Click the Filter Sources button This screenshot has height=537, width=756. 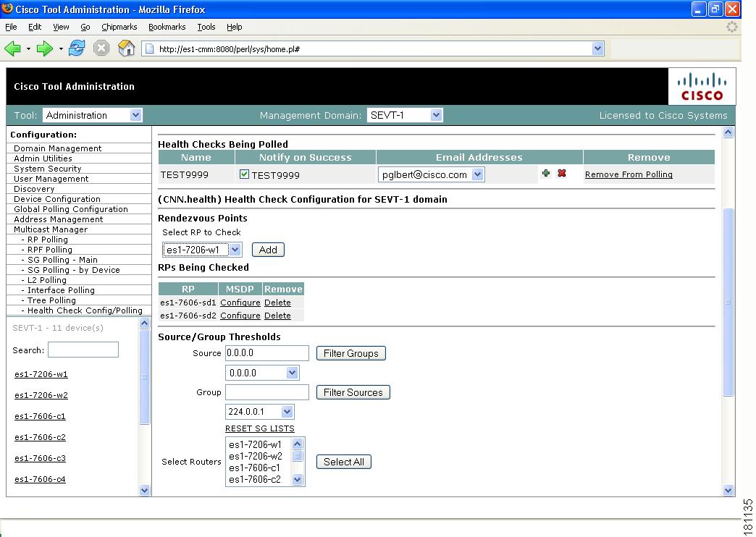(x=353, y=392)
